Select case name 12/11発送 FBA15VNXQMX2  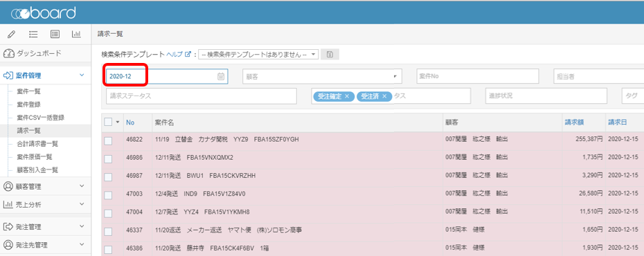point(195,158)
